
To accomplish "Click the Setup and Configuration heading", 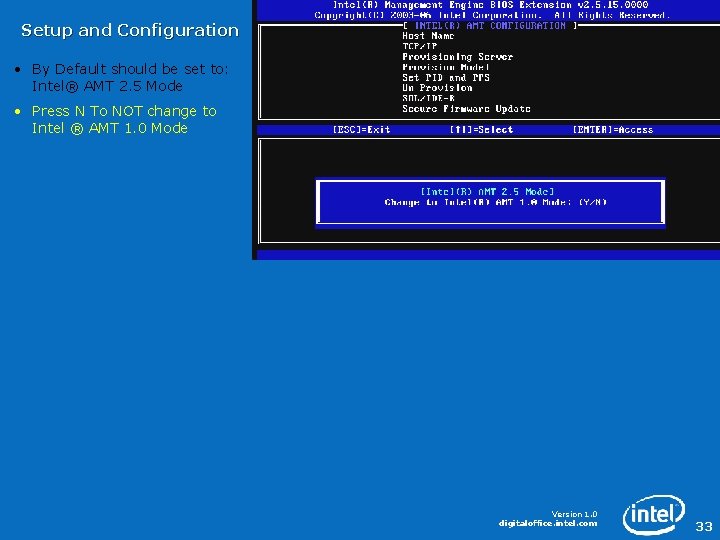I will pyautogui.click(x=130, y=30).
